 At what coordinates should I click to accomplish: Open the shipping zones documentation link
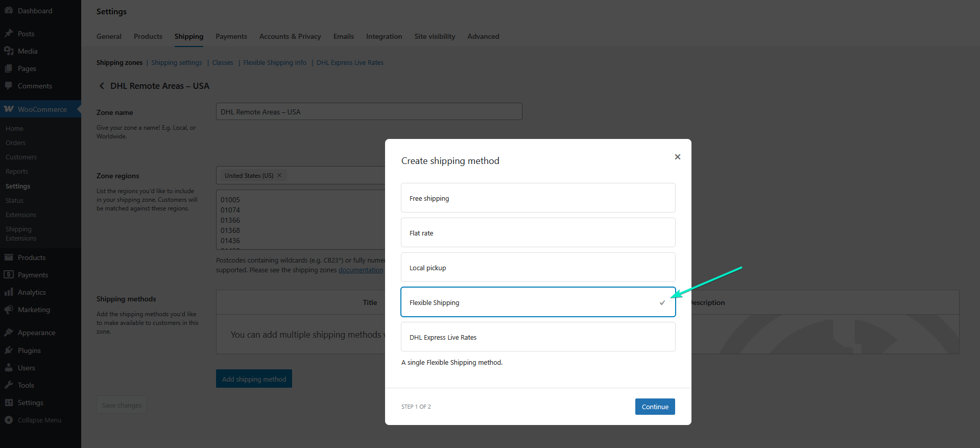[x=361, y=270]
